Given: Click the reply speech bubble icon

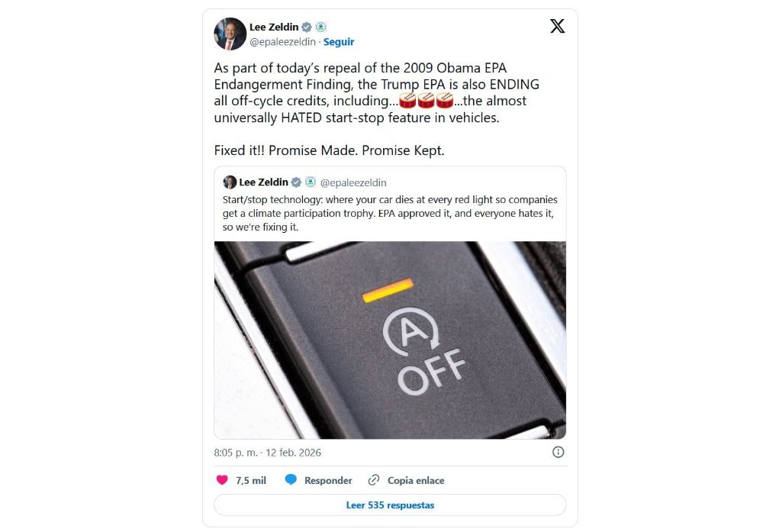Looking at the screenshot, I should click(x=291, y=480).
